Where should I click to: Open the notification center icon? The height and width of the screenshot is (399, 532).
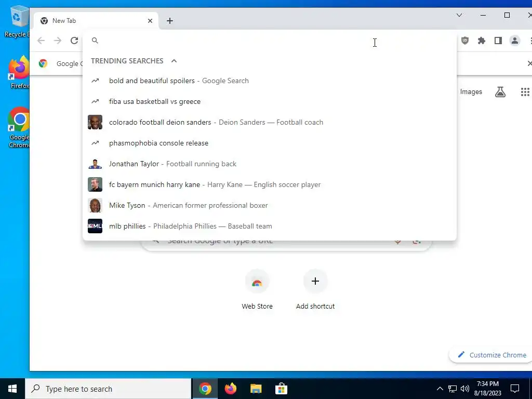click(x=515, y=389)
